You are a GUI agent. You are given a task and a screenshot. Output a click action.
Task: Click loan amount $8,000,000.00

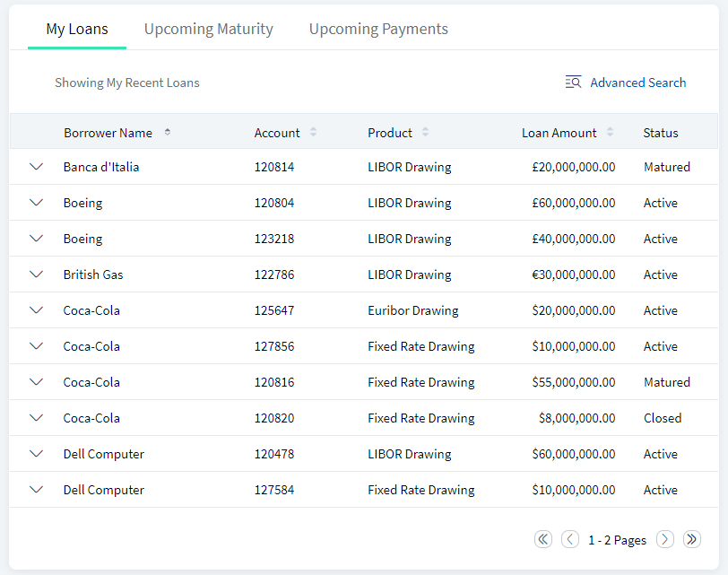577,419
